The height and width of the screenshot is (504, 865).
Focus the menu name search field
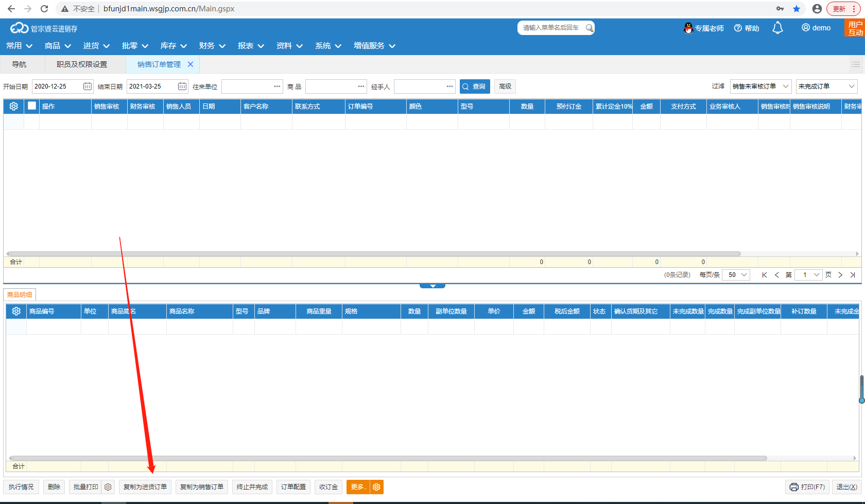(x=551, y=28)
